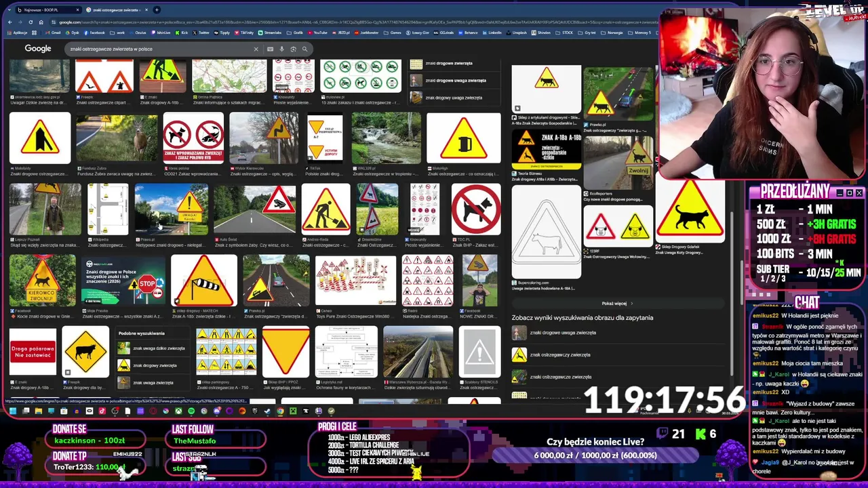Open a new Chrome tab
Screen dimensions: 868x488
pyautogui.click(x=157, y=10)
